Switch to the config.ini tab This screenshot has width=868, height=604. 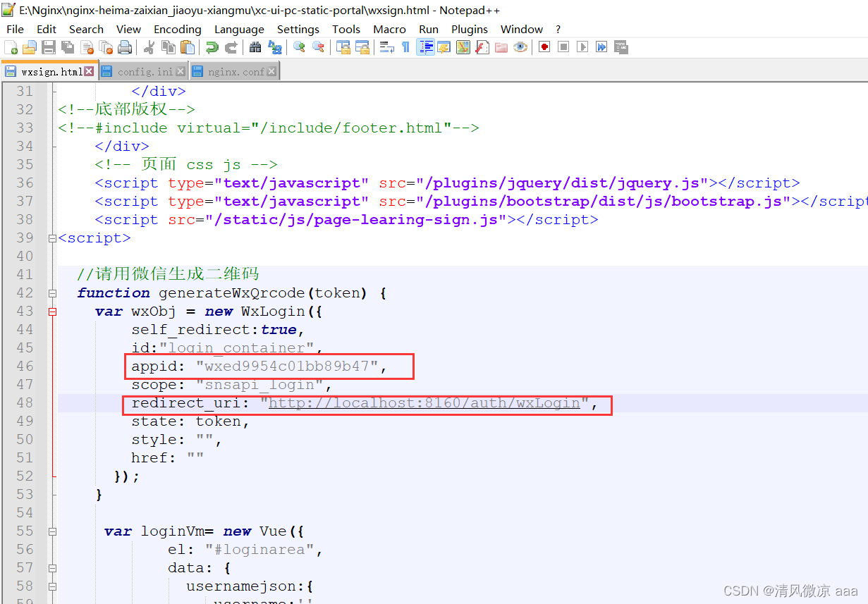(x=145, y=72)
